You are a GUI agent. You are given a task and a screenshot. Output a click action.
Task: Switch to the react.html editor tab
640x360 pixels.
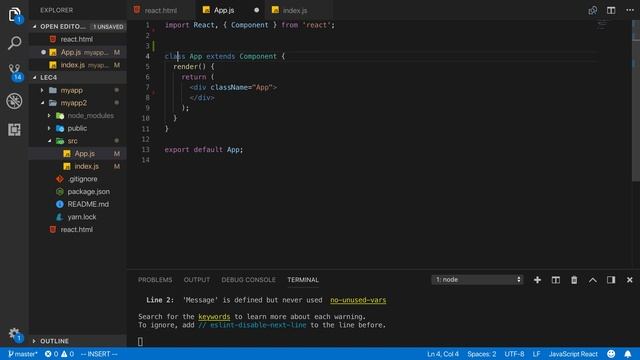[x=160, y=10]
